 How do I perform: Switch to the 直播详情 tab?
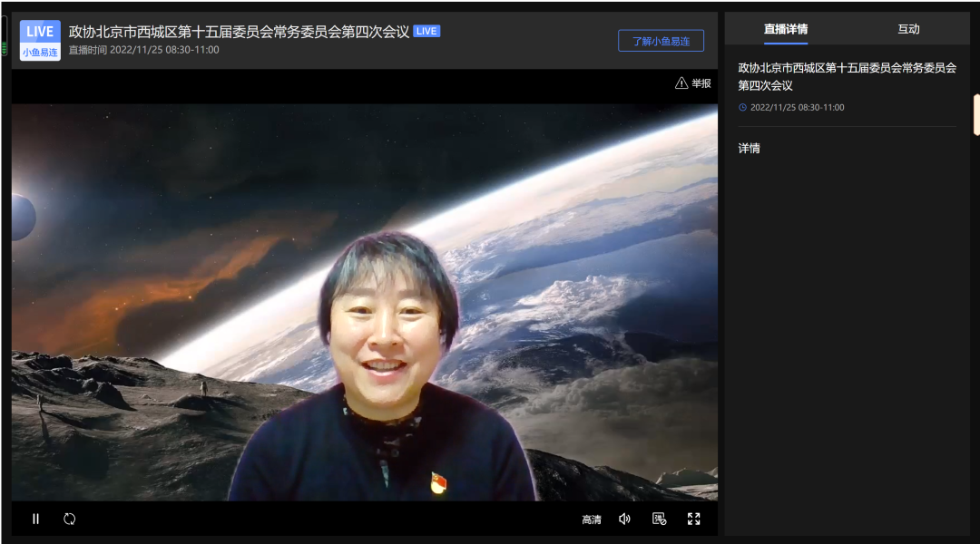(x=785, y=29)
